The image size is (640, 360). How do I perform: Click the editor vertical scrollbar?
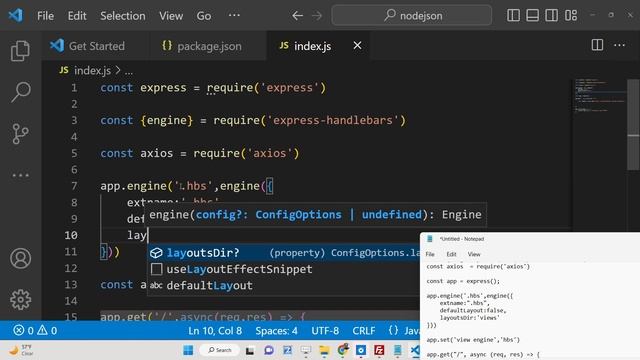pyautogui.click(x=633, y=124)
